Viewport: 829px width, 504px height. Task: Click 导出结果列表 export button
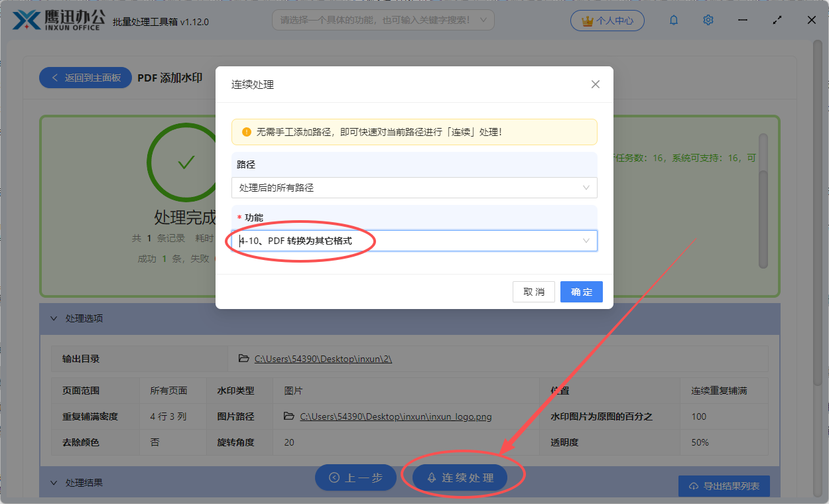724,486
